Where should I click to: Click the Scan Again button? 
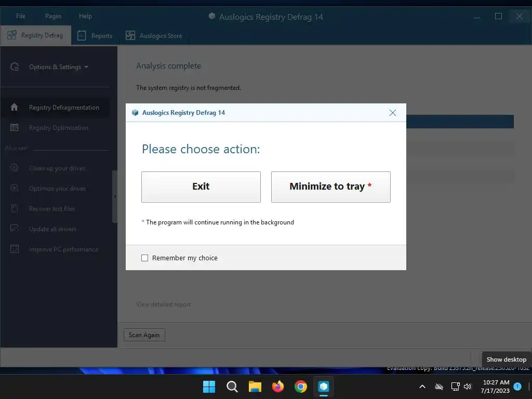pos(144,335)
